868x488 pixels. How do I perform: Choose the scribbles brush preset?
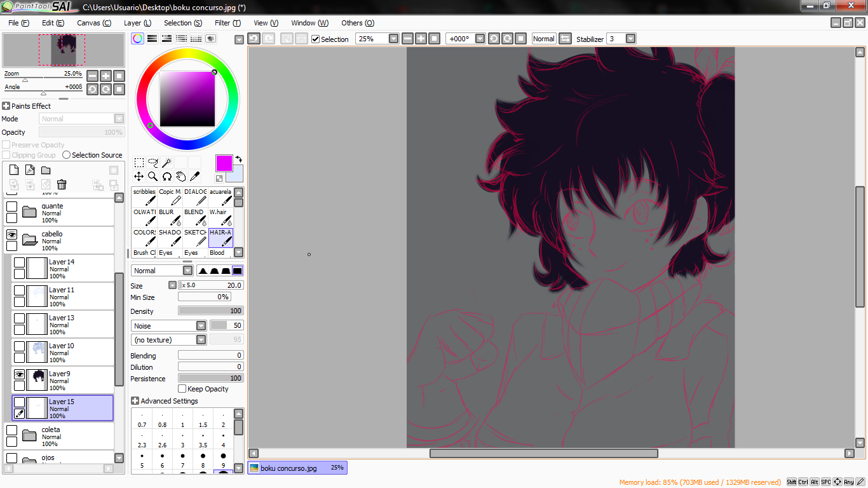pos(144,197)
